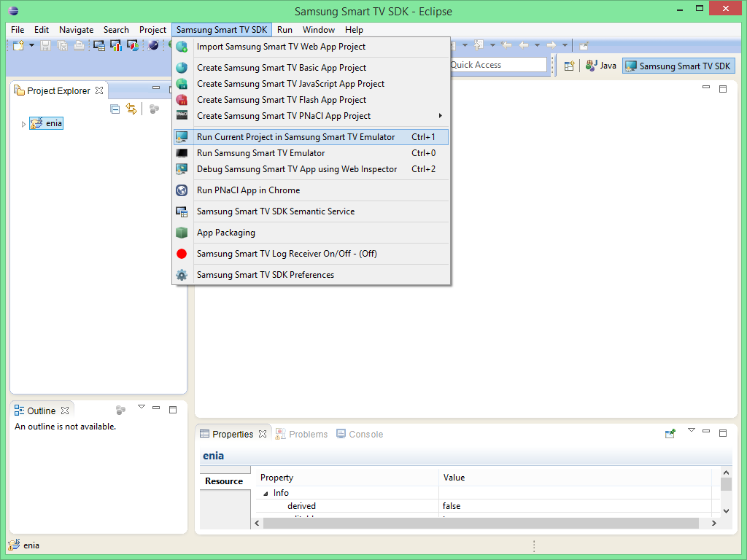Minimize the Project Explorer panel
Image resolution: width=747 pixels, height=560 pixels.
156,87
